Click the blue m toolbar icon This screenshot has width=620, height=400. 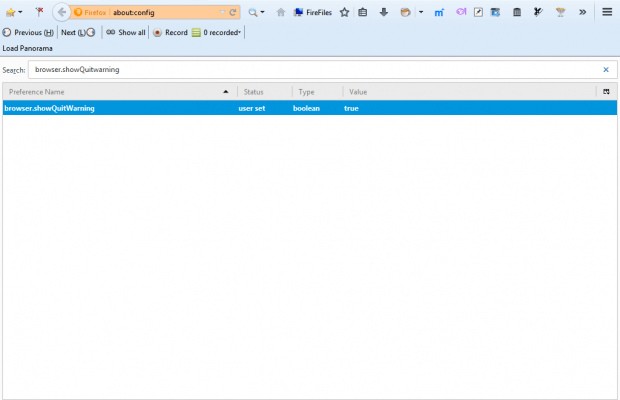[x=439, y=13]
